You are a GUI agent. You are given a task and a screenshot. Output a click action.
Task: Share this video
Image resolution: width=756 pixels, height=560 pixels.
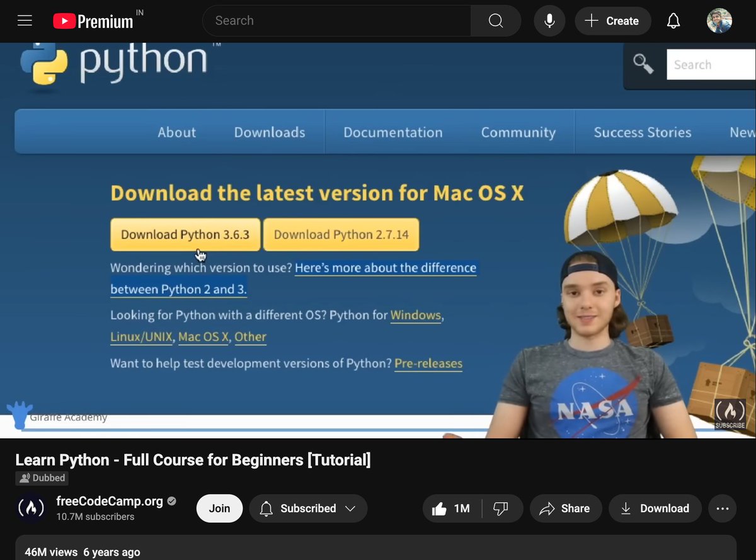(x=566, y=508)
